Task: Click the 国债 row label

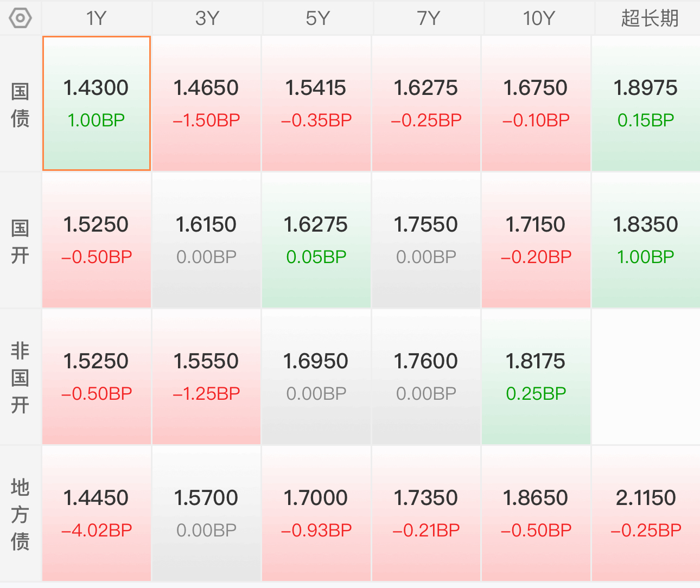Action: 20,104
